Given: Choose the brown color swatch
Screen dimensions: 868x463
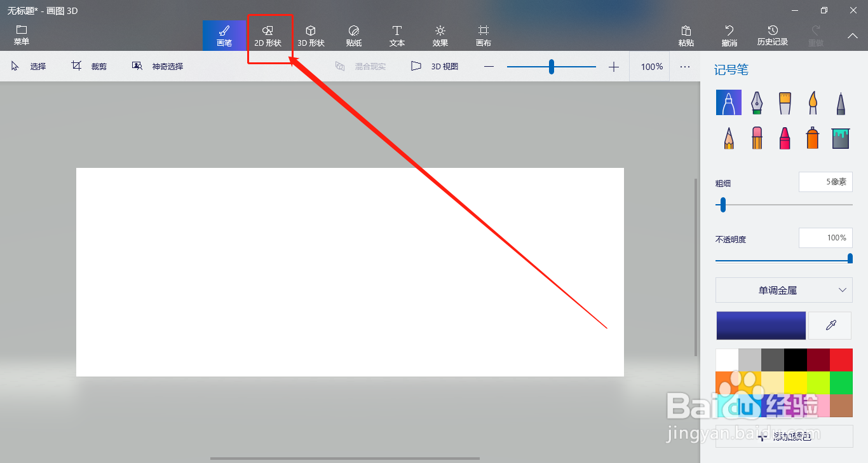Looking at the screenshot, I should [x=841, y=406].
